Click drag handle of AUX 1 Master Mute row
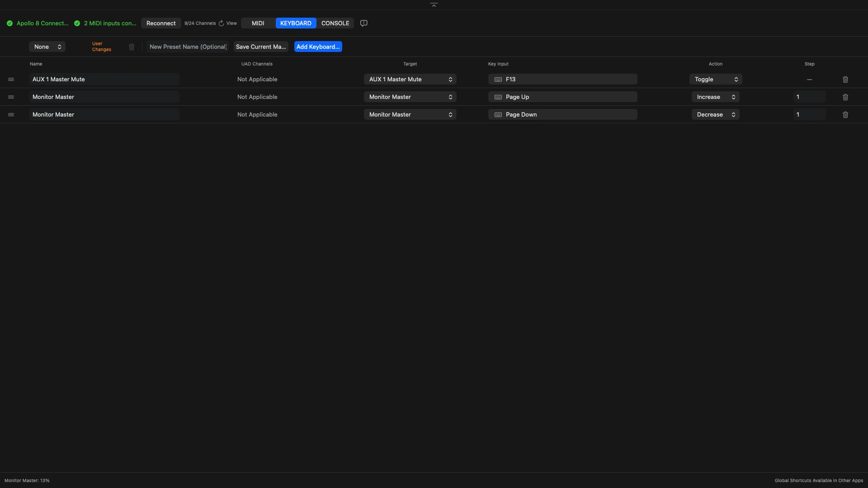The image size is (868, 488). [11, 80]
